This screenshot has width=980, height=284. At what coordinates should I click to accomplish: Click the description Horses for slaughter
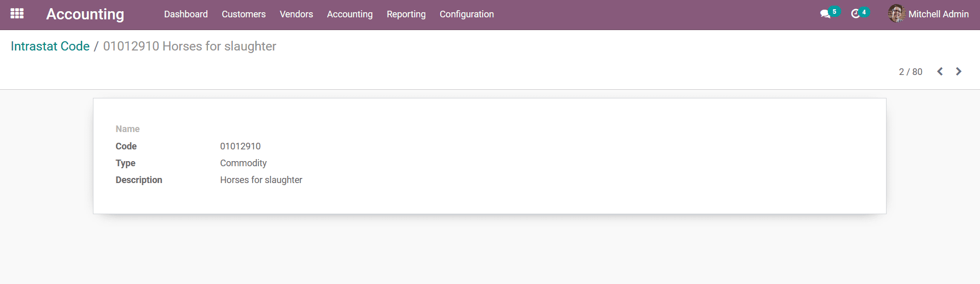[x=261, y=180]
